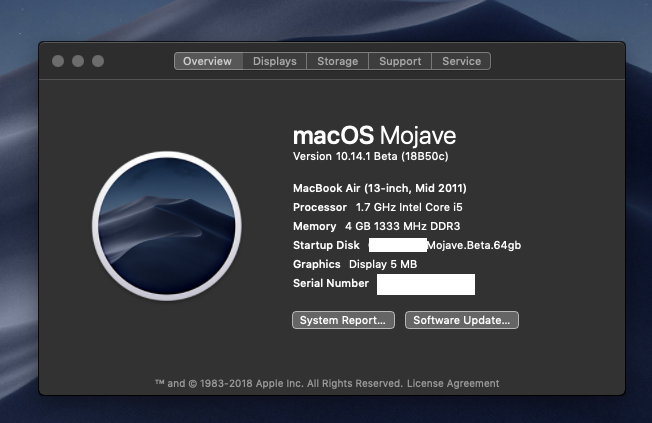Click the Serial Number label
This screenshot has height=423, width=652.
[331, 283]
